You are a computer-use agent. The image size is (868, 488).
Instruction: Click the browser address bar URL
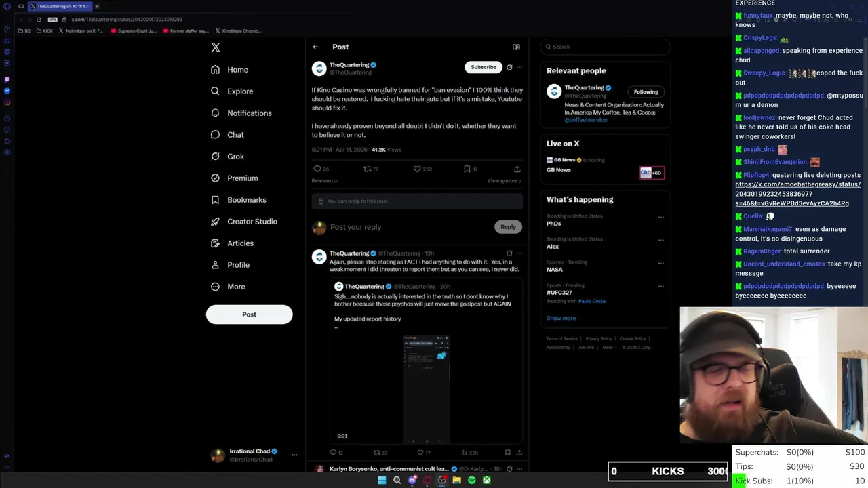pyautogui.click(x=126, y=19)
